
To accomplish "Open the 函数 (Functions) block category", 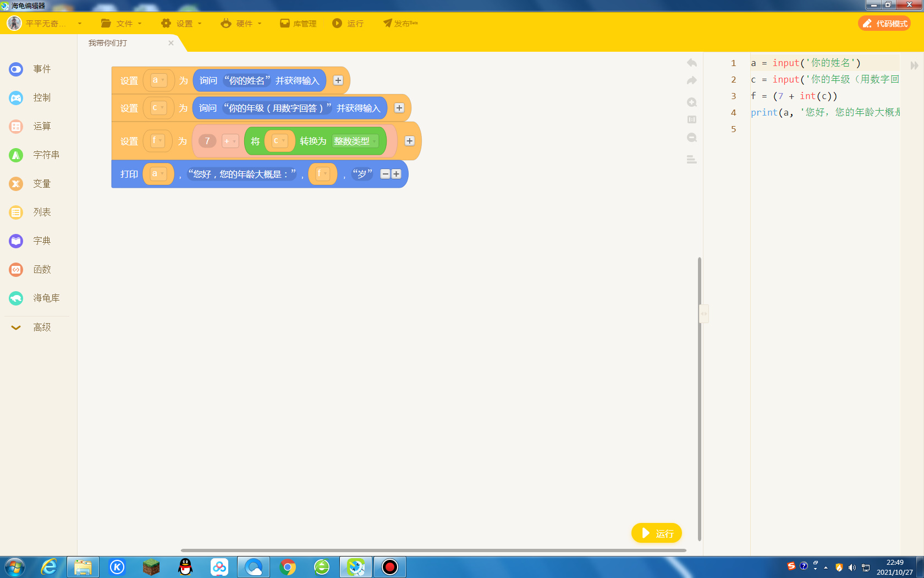I will click(x=30, y=270).
